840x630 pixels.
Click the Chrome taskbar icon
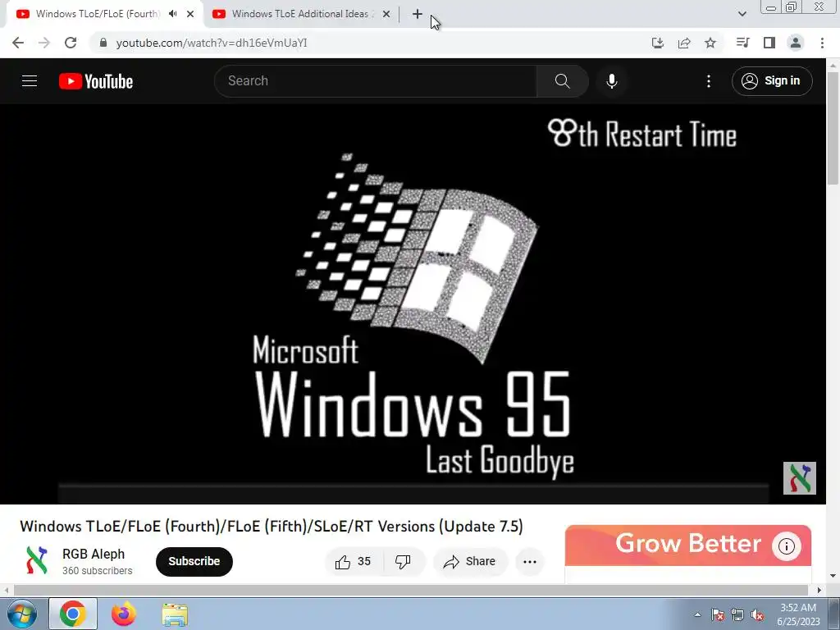click(73, 614)
